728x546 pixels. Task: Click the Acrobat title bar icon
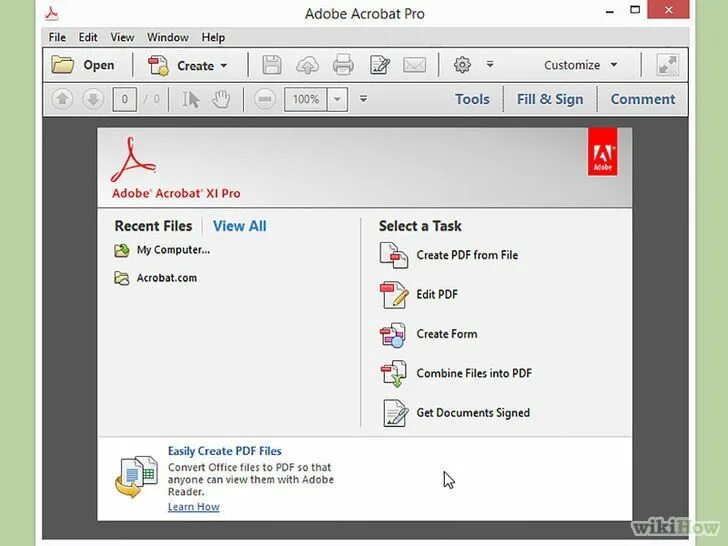click(52, 13)
